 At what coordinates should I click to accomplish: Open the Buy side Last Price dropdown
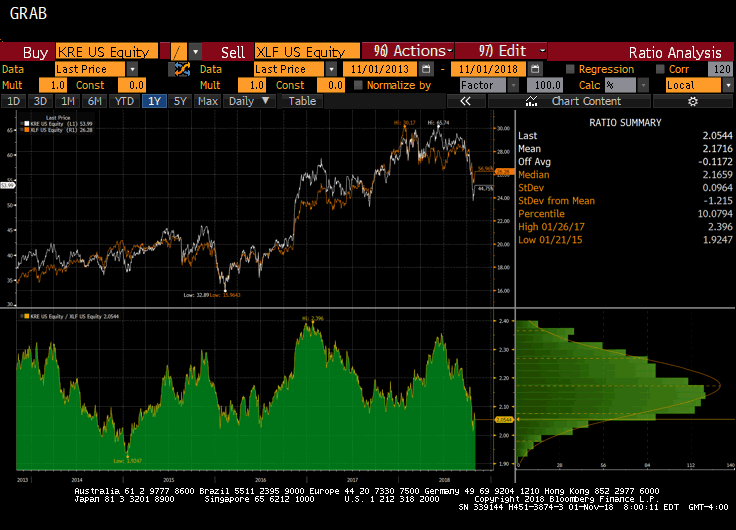(132, 69)
